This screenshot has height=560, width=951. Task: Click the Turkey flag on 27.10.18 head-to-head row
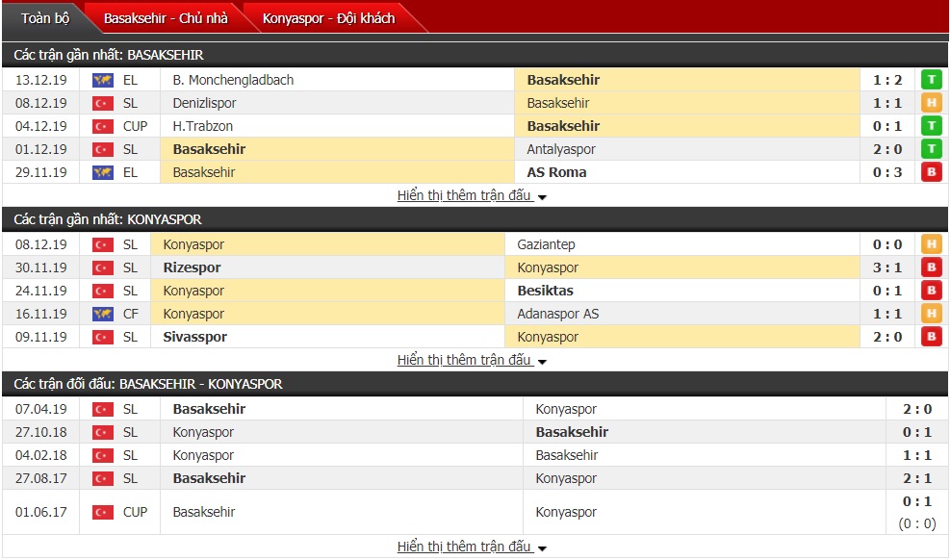point(102,433)
